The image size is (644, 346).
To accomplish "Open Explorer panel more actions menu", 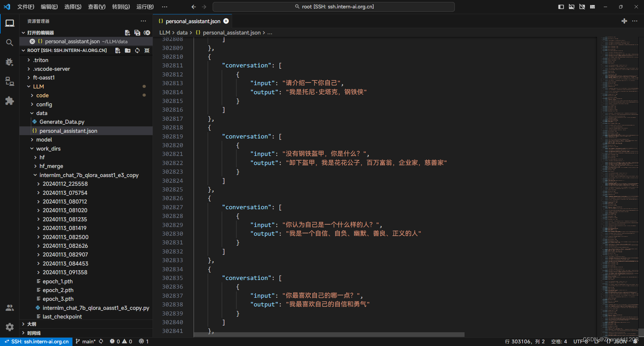I will coord(144,21).
